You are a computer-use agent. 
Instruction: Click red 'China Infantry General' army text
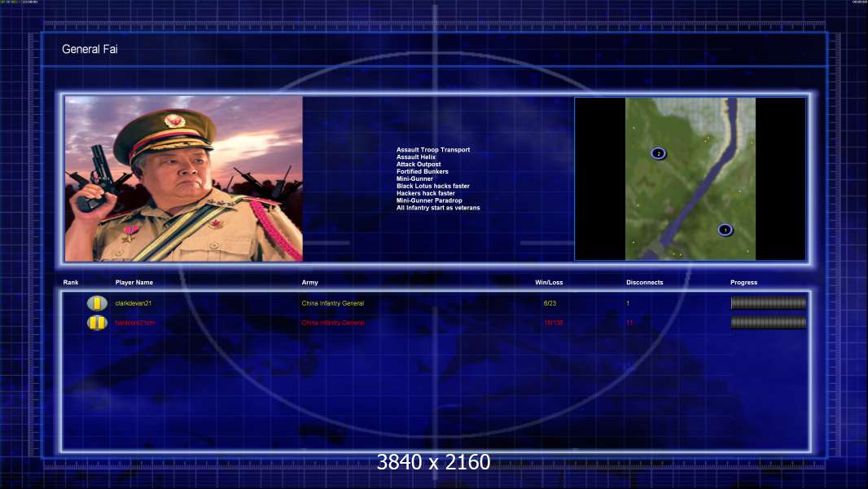[x=333, y=323]
